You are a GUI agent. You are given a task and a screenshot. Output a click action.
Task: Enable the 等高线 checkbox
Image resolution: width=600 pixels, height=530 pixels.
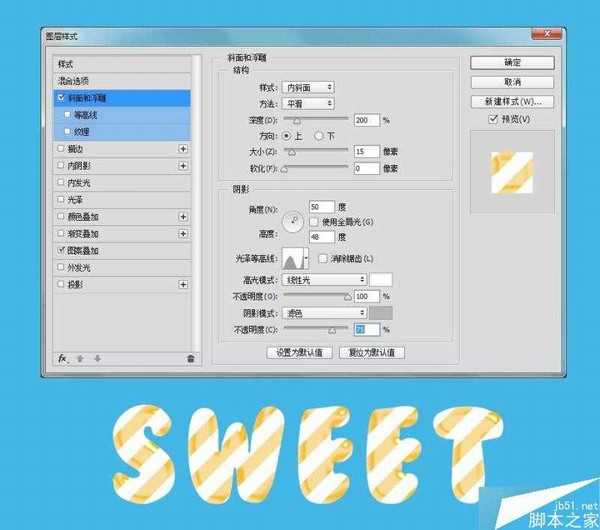coord(67,114)
